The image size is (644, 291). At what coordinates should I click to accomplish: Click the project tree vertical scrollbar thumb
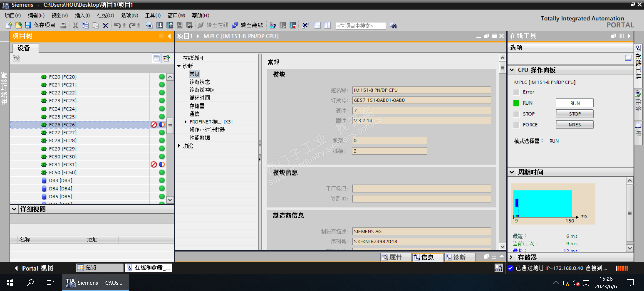tap(170, 125)
